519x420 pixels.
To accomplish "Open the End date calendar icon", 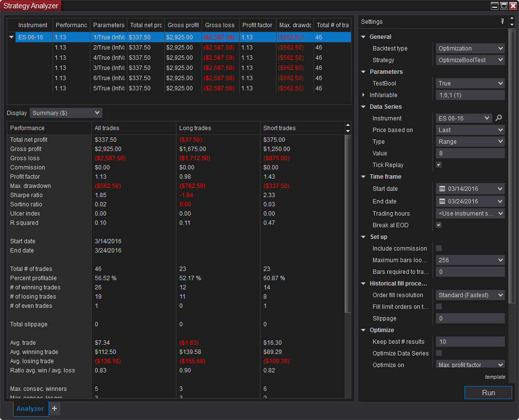I will tap(442, 202).
